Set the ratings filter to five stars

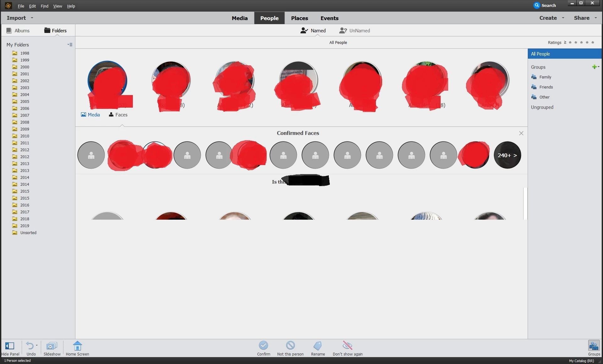[x=593, y=42]
